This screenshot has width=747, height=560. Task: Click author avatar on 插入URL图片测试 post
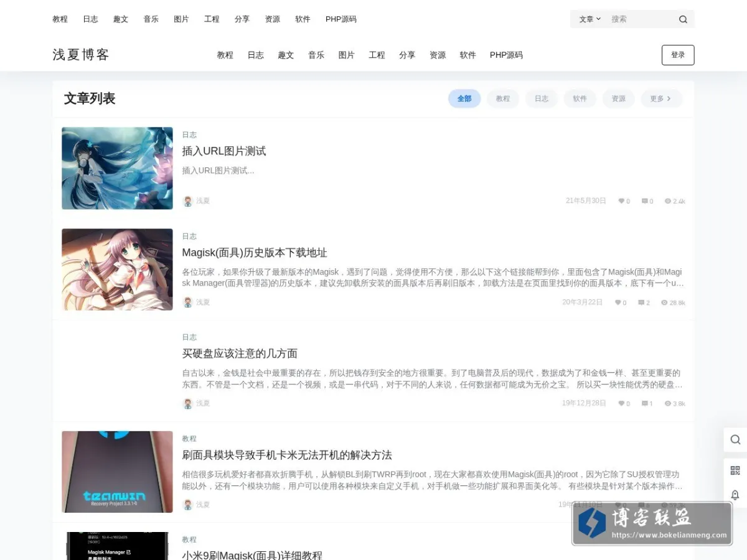[187, 201]
